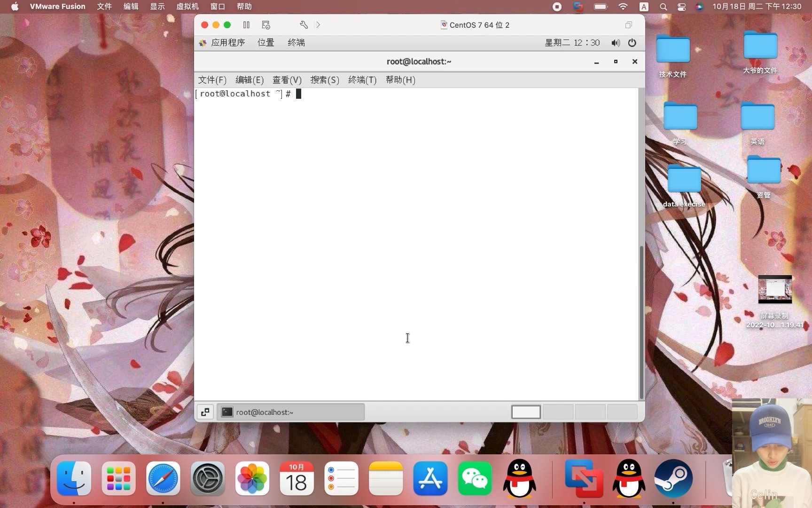Open the Apple menu
Screen dimensions: 812x508
[15, 7]
